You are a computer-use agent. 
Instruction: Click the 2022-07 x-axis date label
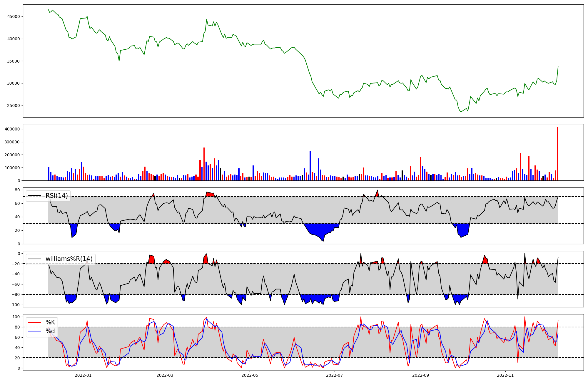tap(335, 375)
